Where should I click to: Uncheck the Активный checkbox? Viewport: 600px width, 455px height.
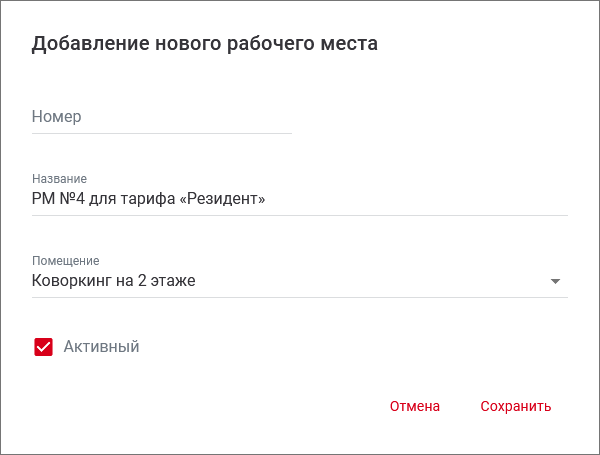(x=43, y=347)
